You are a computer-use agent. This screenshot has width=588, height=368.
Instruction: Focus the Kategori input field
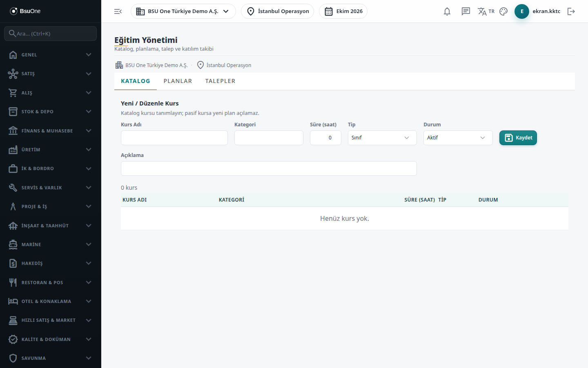tap(269, 138)
